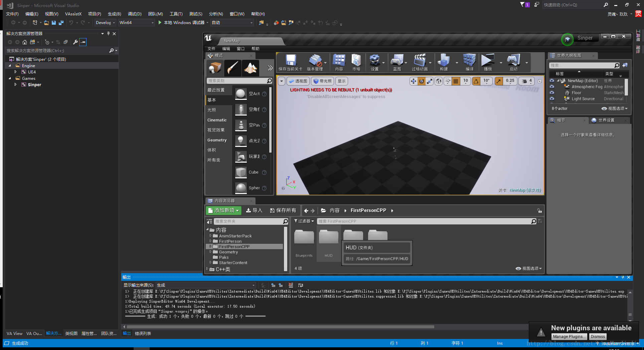The width and height of the screenshot is (644, 350).
Task: Click Compile (编译) icon
Action: tap(469, 60)
